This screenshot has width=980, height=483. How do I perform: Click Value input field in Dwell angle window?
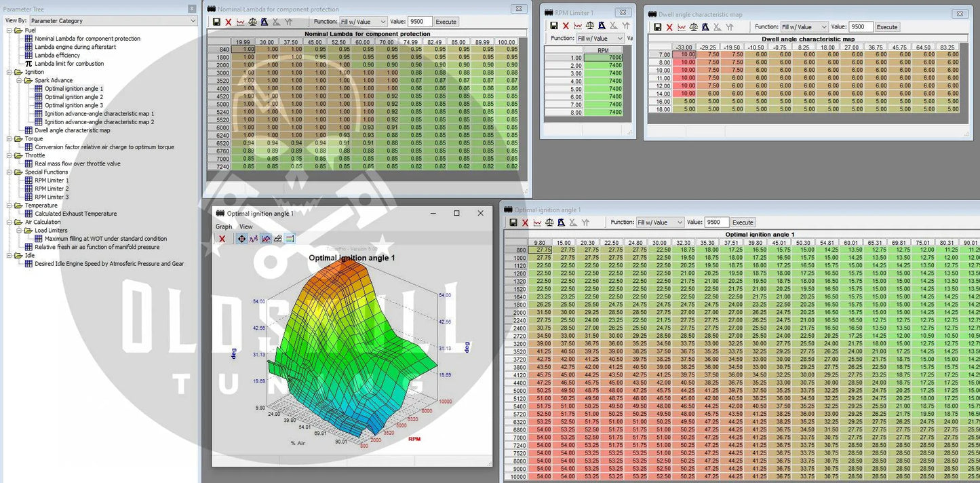pyautogui.click(x=860, y=27)
